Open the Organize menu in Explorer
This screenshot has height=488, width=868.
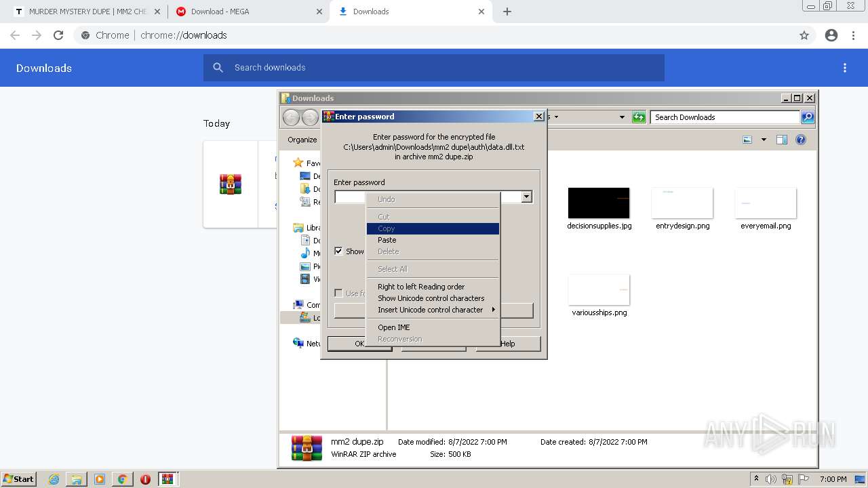302,140
